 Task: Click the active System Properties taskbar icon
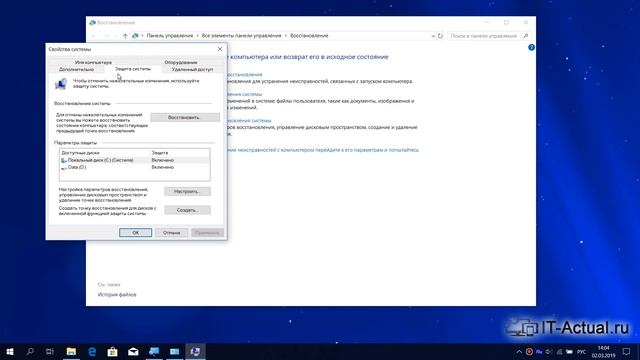tap(195, 351)
